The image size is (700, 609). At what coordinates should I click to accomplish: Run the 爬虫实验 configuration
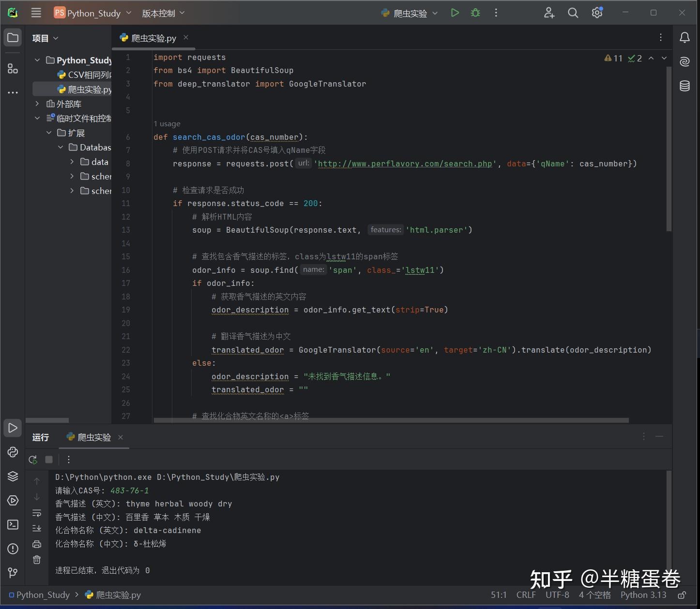[454, 13]
